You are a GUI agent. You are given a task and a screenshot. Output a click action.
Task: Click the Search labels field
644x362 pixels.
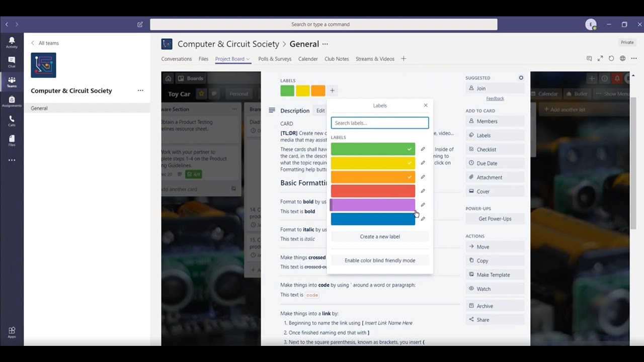click(x=380, y=123)
